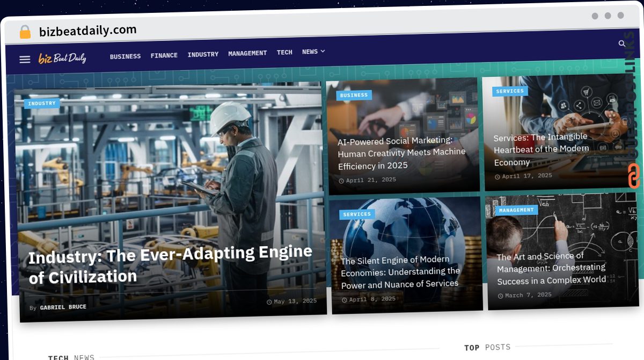Click the Industry tag on featured article
This screenshot has width=644, height=360.
tap(42, 103)
